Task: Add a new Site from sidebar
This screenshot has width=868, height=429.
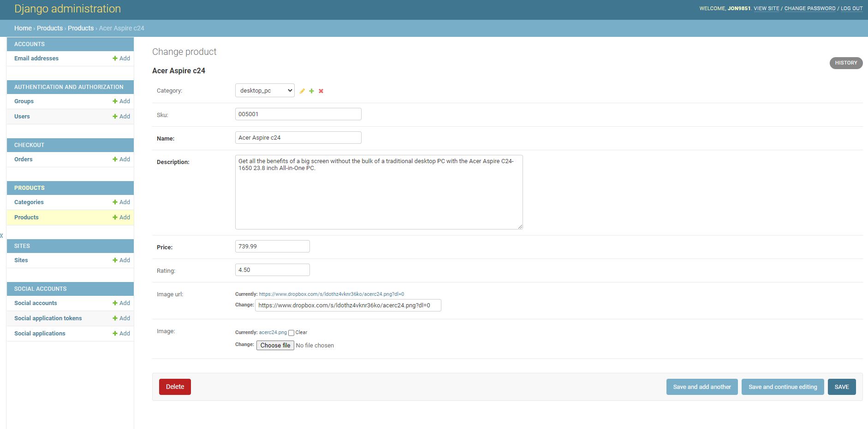Action: click(x=121, y=260)
